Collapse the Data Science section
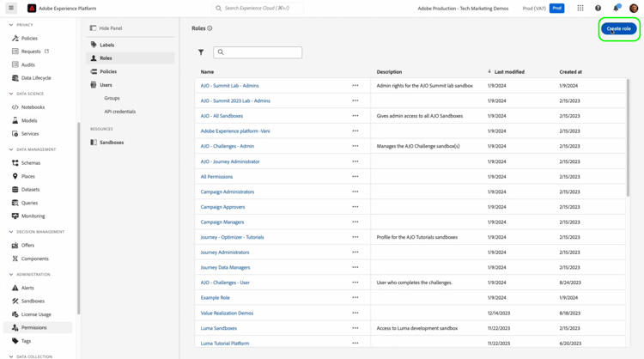This screenshot has height=359, width=644. [11, 94]
